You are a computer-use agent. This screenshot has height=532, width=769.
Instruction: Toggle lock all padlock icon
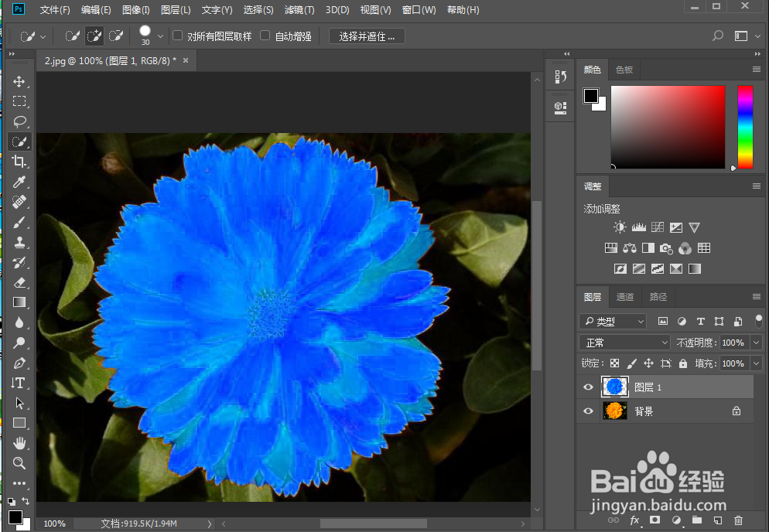pos(683,363)
